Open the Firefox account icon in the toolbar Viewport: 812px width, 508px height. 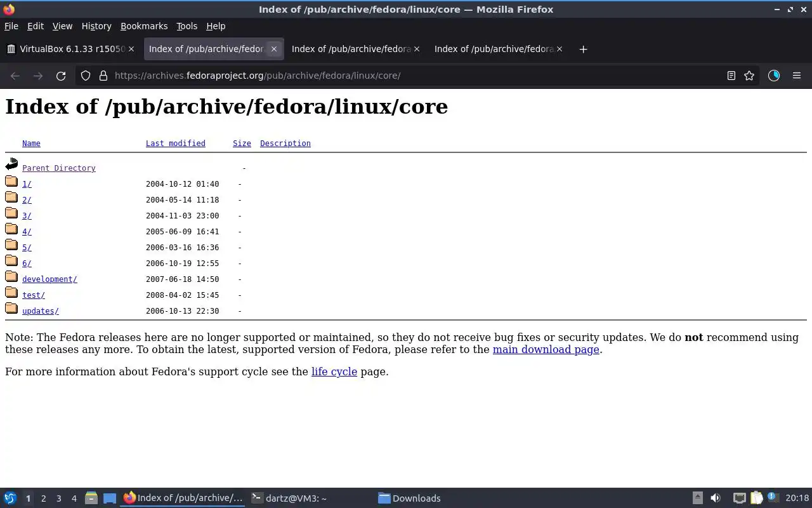tap(774, 76)
